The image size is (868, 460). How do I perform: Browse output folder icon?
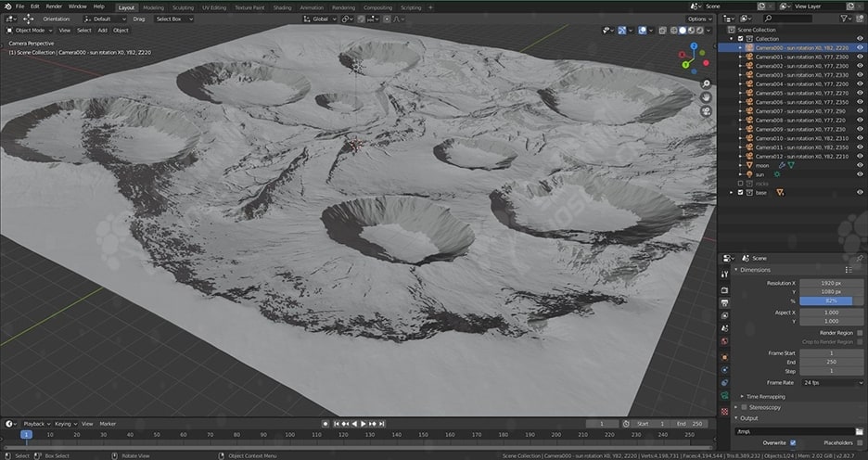coord(859,431)
